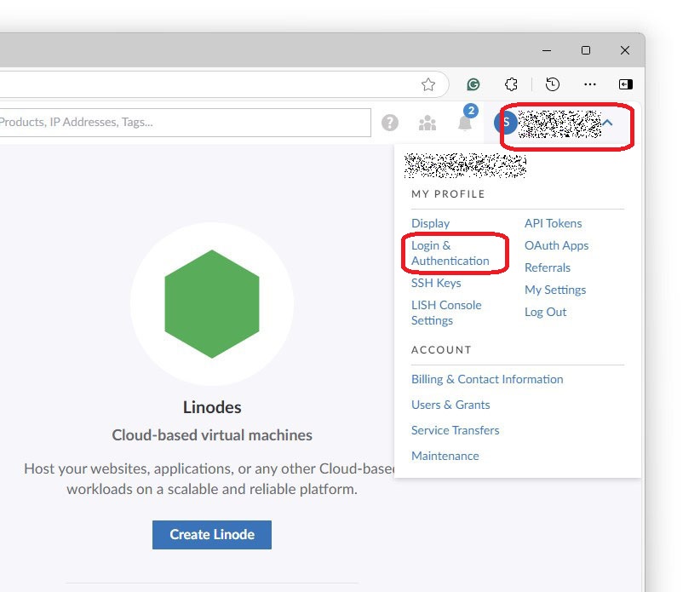700x592 pixels.
Task: Select Log Out from the profile menu
Action: click(x=545, y=312)
